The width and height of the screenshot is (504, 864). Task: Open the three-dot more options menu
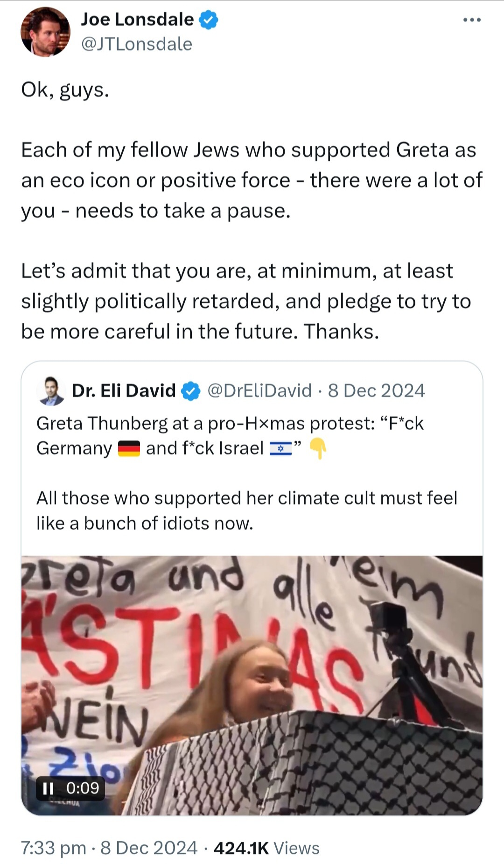471,20
